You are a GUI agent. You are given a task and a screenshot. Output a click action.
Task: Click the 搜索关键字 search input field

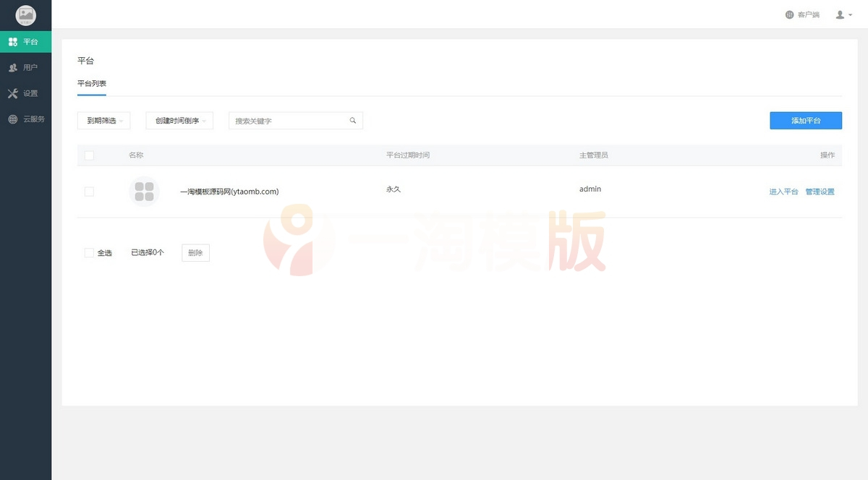coord(289,120)
